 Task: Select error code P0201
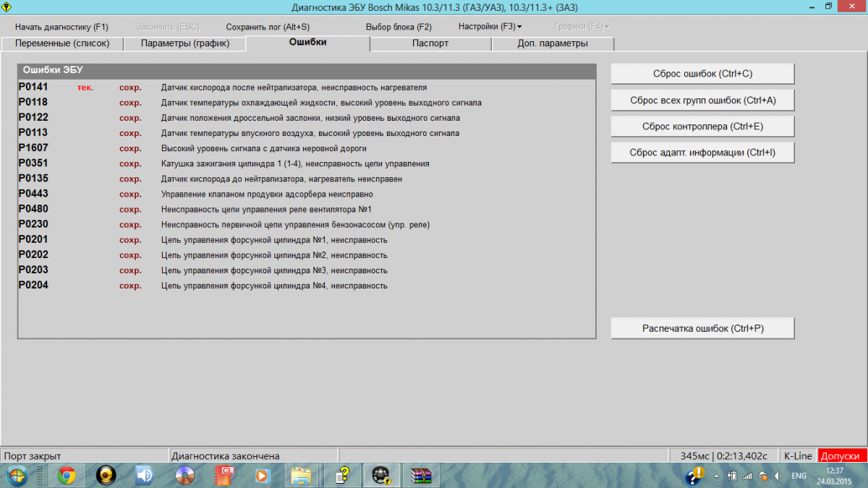tap(33, 239)
